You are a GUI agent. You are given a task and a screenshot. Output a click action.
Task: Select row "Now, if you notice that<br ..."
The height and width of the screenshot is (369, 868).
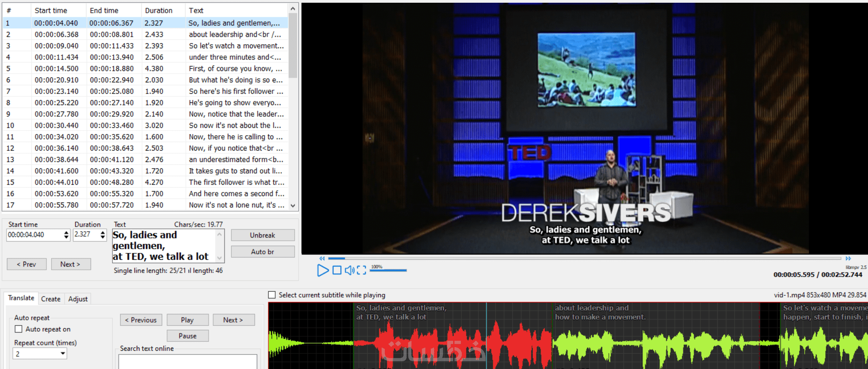pos(146,148)
